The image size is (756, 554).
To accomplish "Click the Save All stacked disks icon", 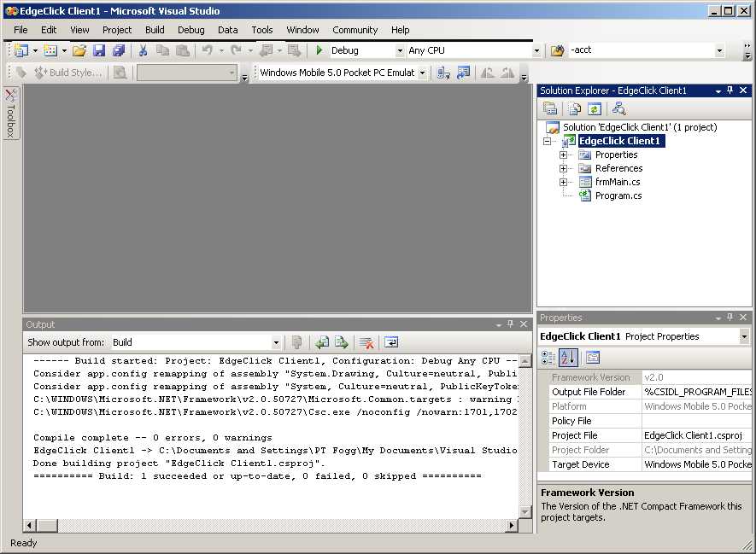I will click(x=119, y=50).
